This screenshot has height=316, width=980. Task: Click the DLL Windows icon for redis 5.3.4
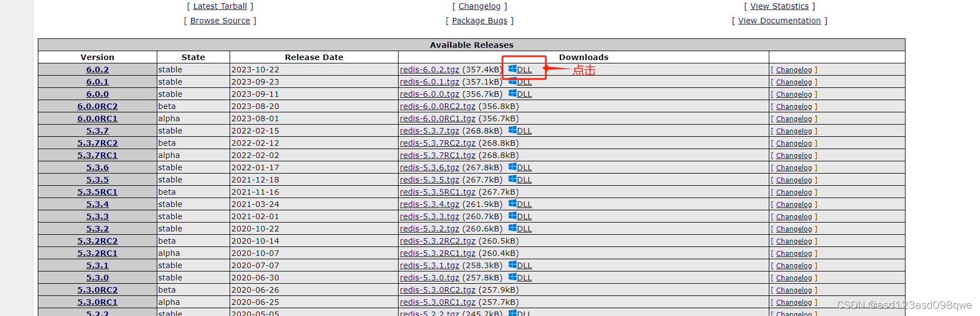[512, 204]
